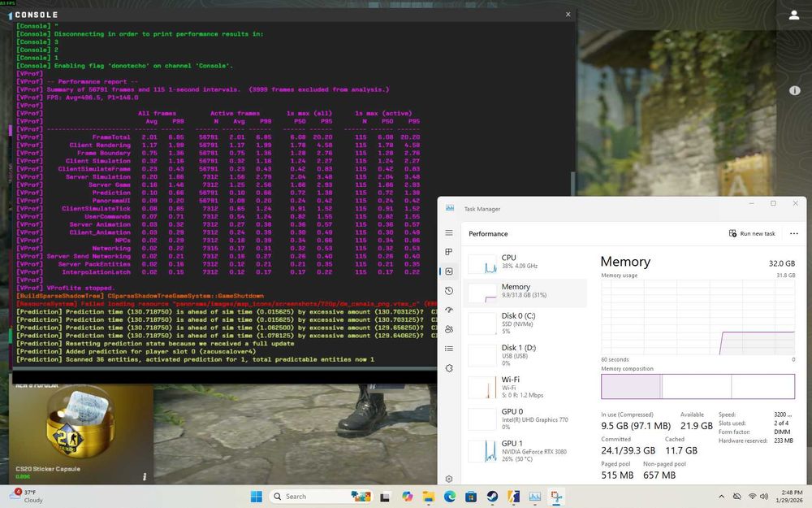This screenshot has width=812, height=508.
Task: Open Snipping Tool on taskbar
Action: 556,497
